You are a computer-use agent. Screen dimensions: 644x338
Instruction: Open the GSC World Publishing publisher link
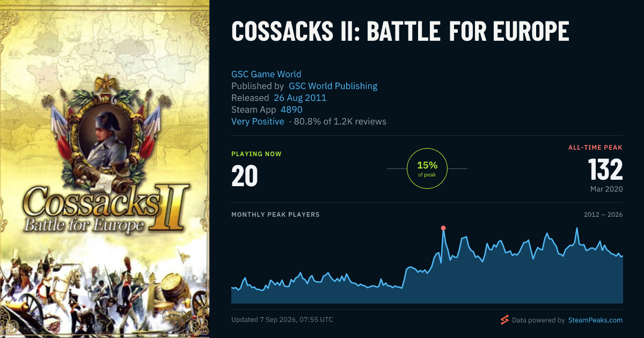click(x=333, y=86)
